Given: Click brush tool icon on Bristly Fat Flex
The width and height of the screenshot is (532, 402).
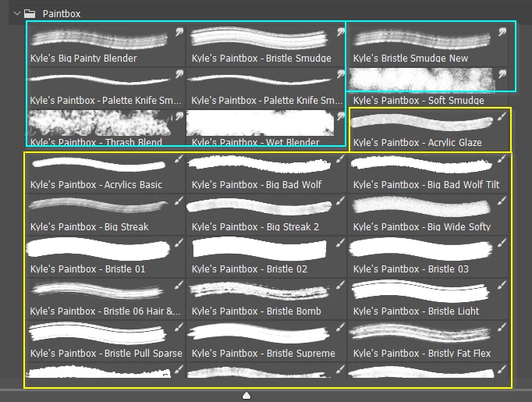Looking at the screenshot, I should pyautogui.click(x=502, y=327).
